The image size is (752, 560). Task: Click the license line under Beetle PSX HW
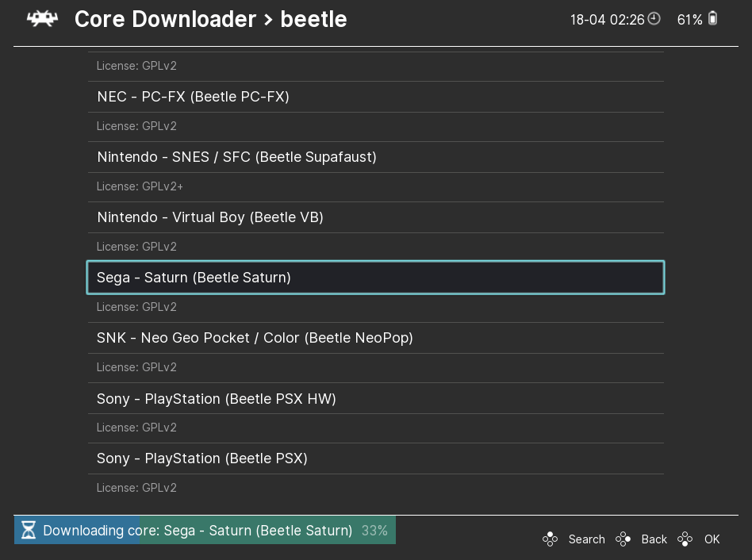136,428
